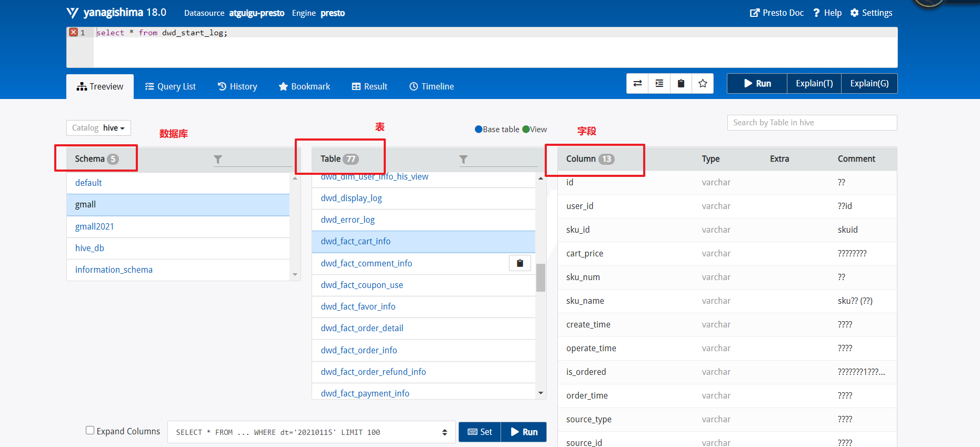
Task: Select the information_schema schema
Action: (x=178, y=270)
